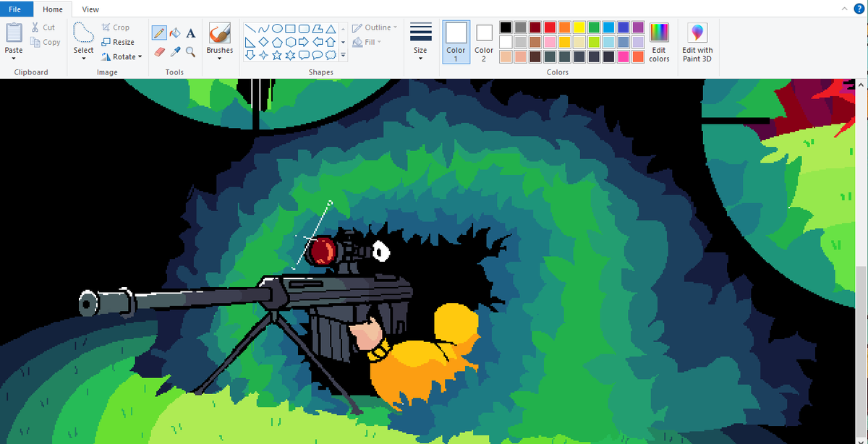Screen dimensions: 868x444
Task: Choose the Hexagon shape
Action: click(x=290, y=42)
